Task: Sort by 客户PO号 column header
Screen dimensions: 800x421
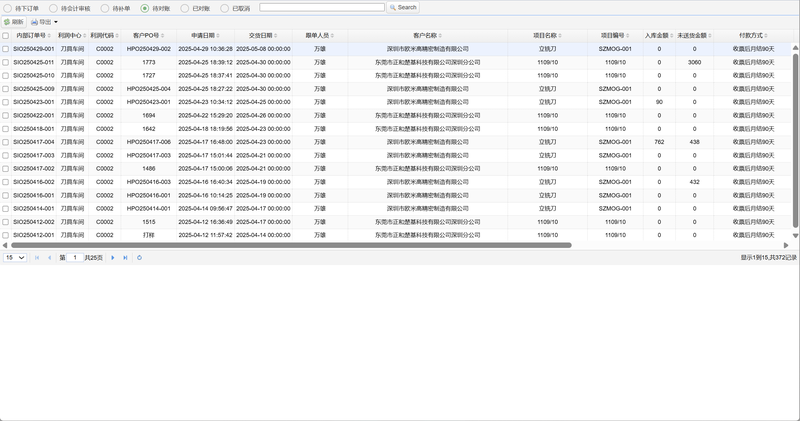Action: click(x=148, y=36)
